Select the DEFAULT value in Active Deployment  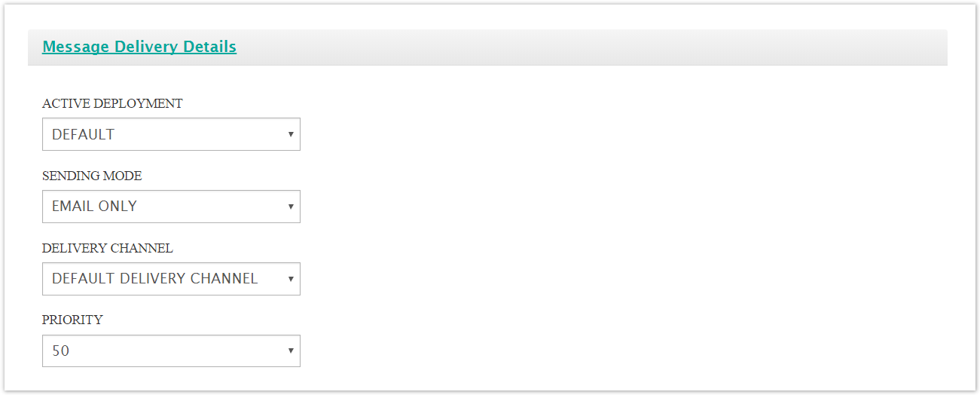[x=84, y=135]
